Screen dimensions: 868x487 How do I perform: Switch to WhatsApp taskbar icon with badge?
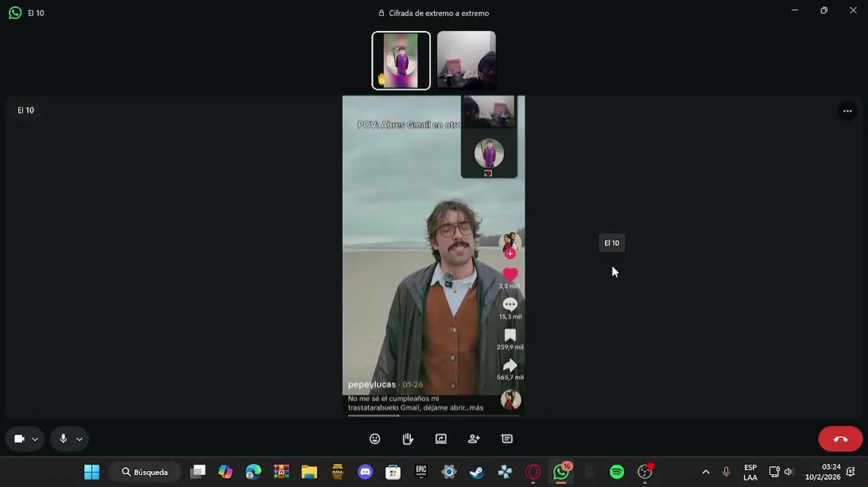(x=561, y=472)
